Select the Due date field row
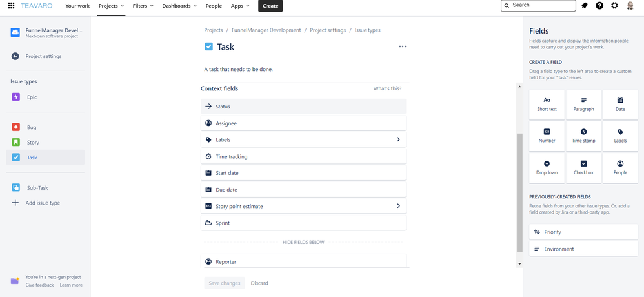Image resolution: width=644 pixels, height=297 pixels. (x=303, y=190)
